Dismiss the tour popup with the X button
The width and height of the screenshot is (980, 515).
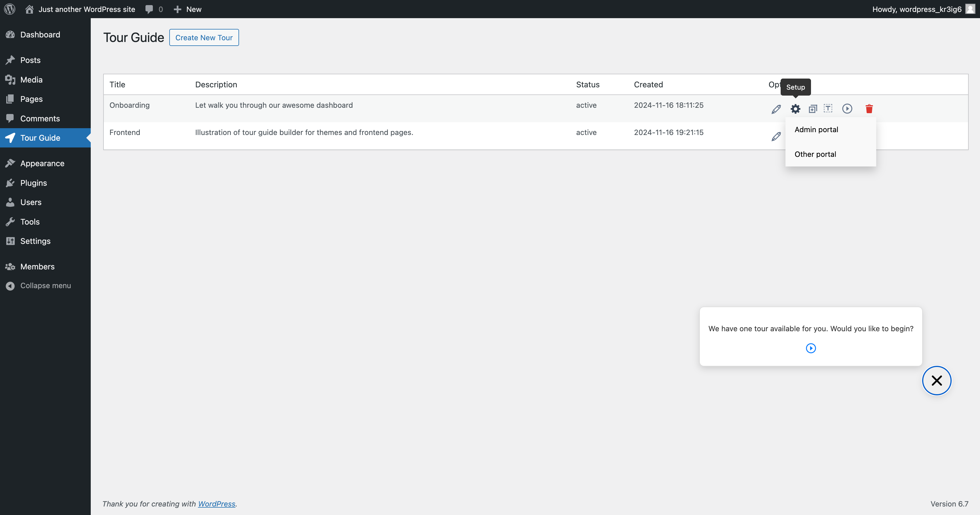point(937,380)
